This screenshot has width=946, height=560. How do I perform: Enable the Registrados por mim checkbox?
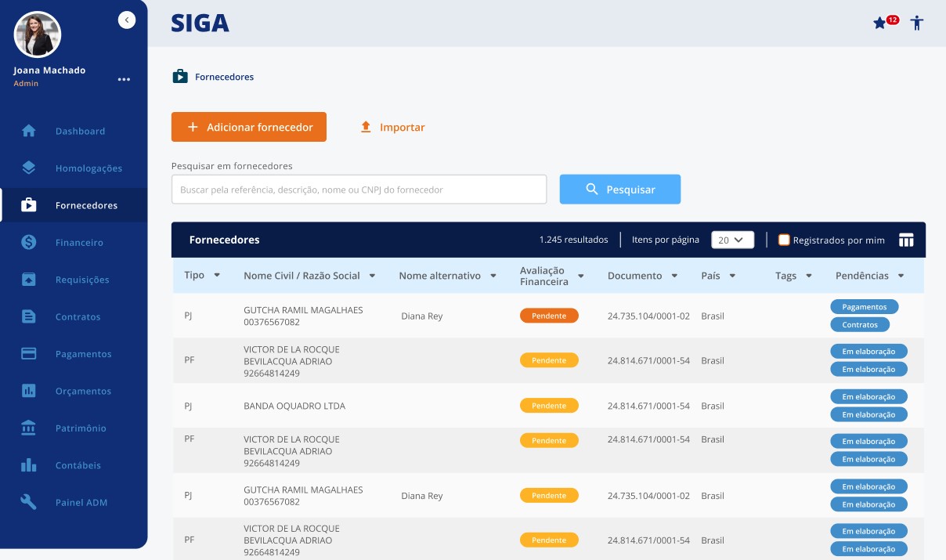point(783,240)
